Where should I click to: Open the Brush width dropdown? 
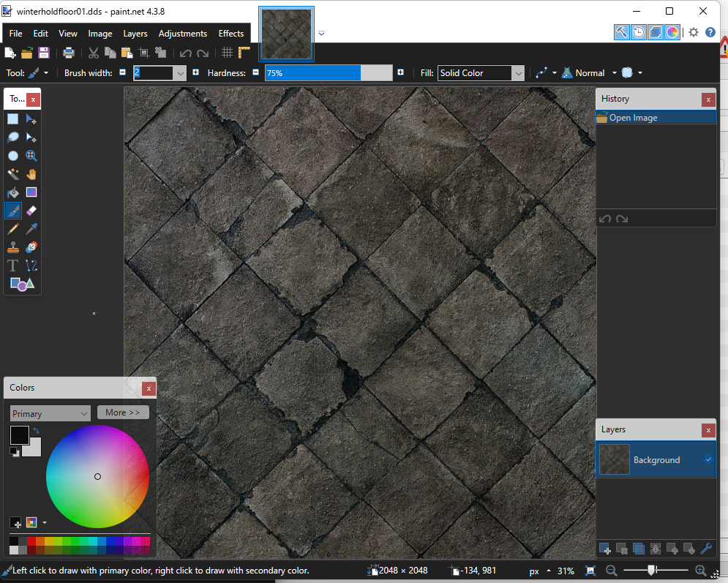tap(180, 73)
